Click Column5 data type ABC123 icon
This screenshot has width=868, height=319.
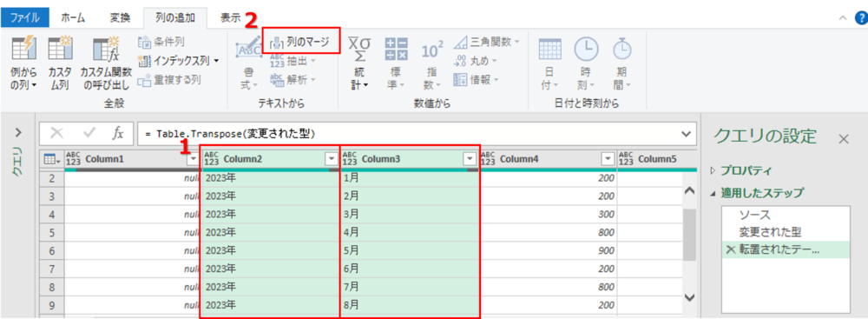pos(626,160)
